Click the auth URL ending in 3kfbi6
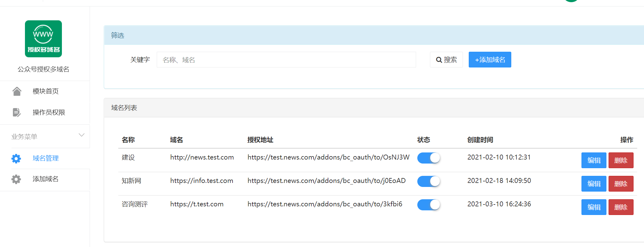 325,204
